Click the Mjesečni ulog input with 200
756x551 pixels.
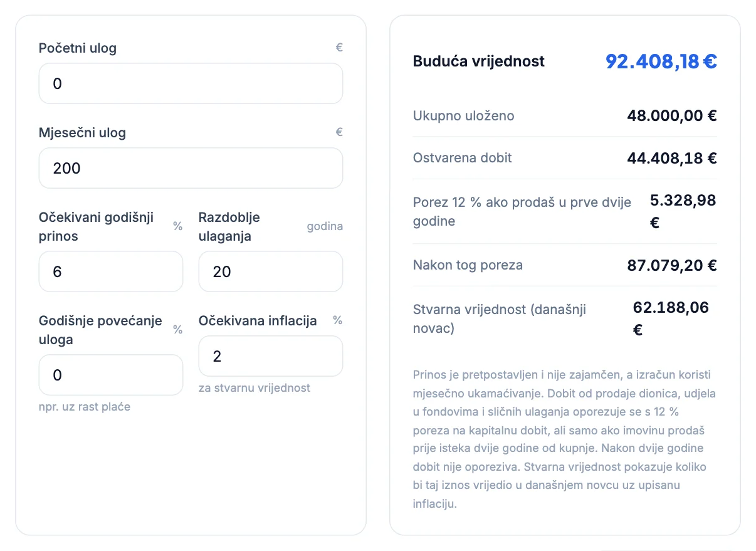click(191, 168)
